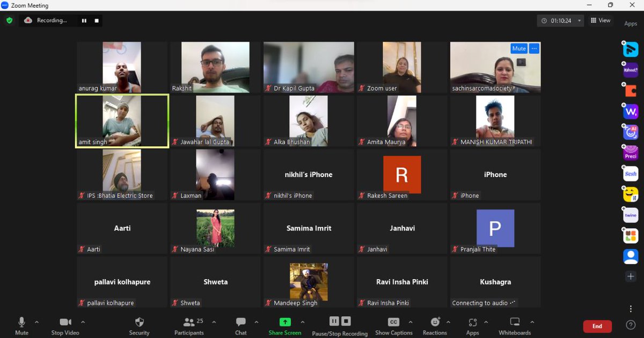Screen dimensions: 644x338
Task: Change the layout with the View button
Action: pos(601,20)
